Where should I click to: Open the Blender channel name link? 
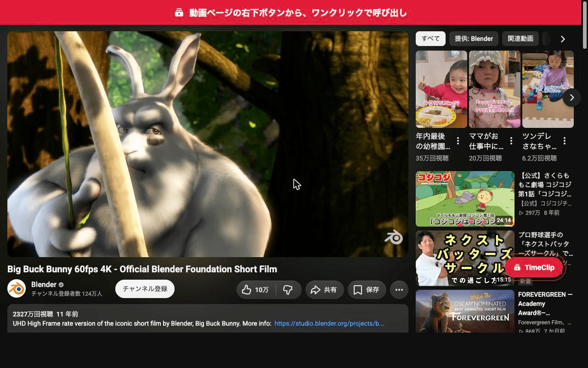[44, 284]
